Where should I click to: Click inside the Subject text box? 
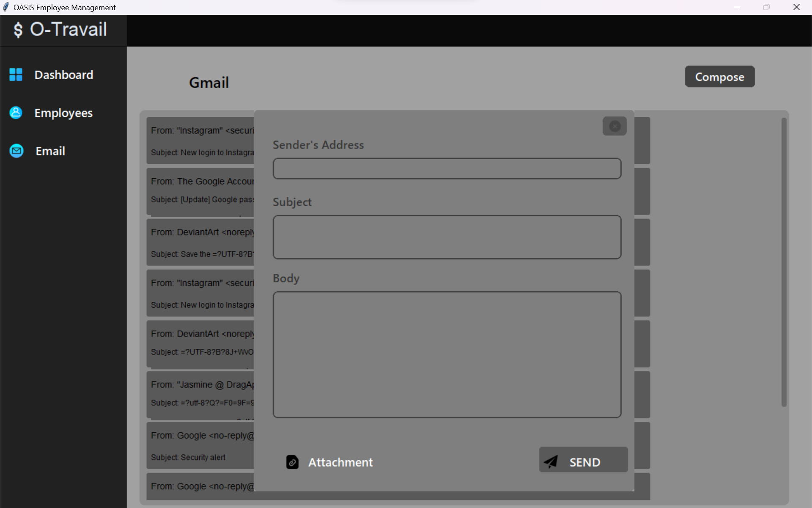click(447, 237)
